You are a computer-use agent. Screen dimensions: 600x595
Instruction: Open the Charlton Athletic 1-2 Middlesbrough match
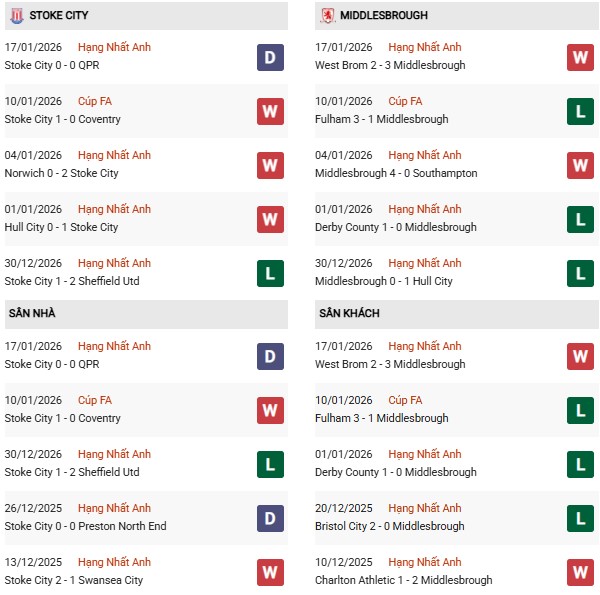tap(403, 580)
